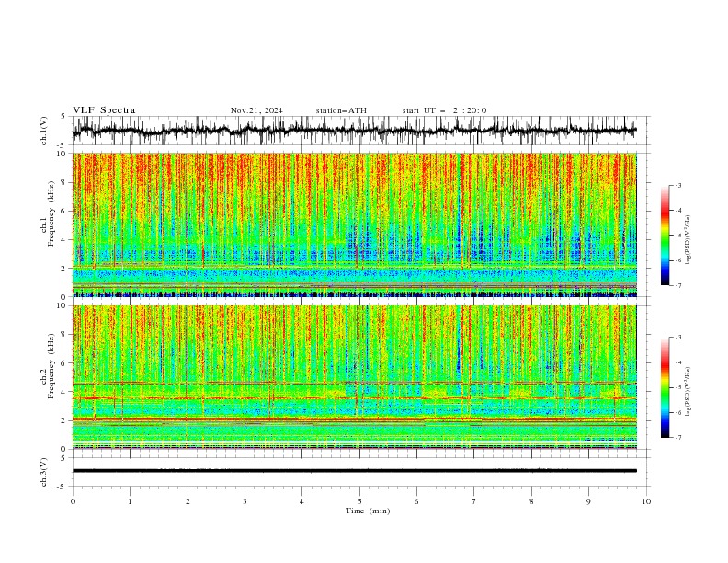Click the "8" tick on the time axis

click(531, 501)
